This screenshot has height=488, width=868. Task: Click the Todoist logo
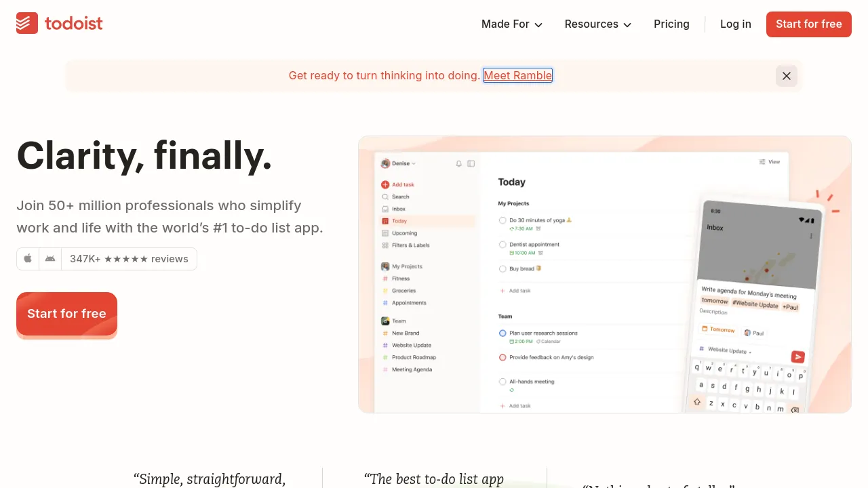pyautogui.click(x=60, y=24)
